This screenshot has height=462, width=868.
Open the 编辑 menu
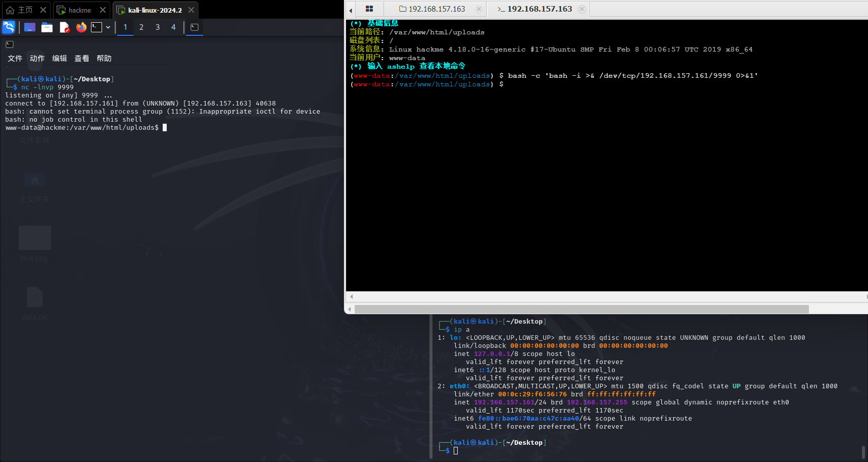click(x=60, y=59)
